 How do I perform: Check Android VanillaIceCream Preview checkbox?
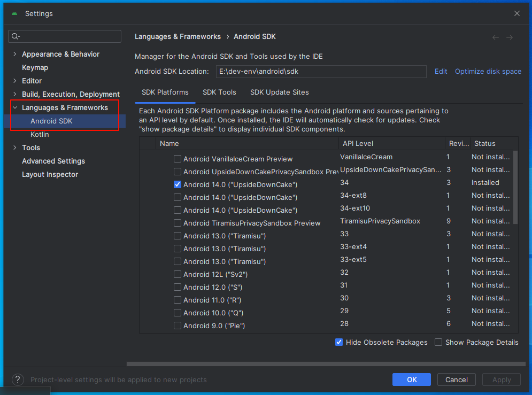tap(177, 159)
